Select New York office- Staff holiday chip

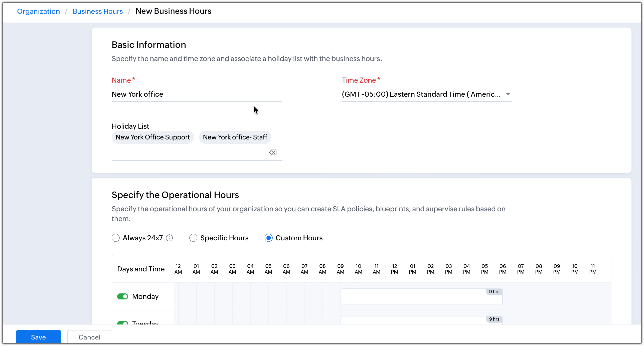[235, 137]
